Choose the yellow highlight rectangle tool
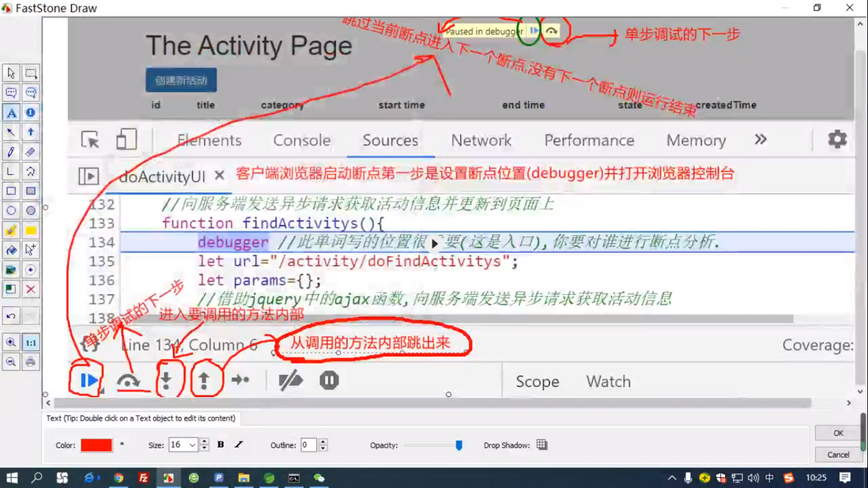The height and width of the screenshot is (488, 868). [31, 230]
